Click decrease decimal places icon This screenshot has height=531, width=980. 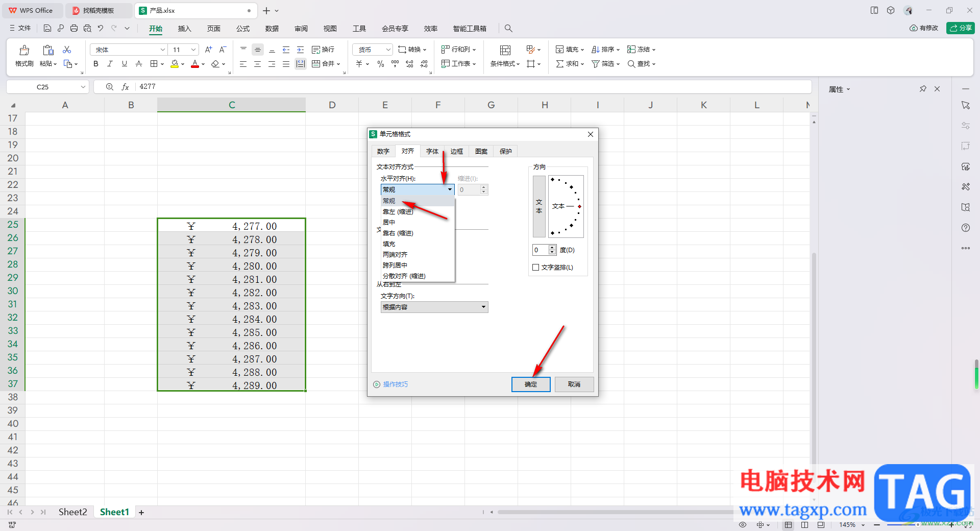point(424,64)
